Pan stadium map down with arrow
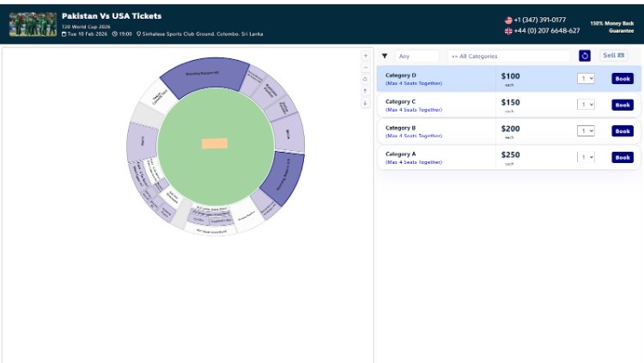Viewport: 644px width, 363px height. 365,103
